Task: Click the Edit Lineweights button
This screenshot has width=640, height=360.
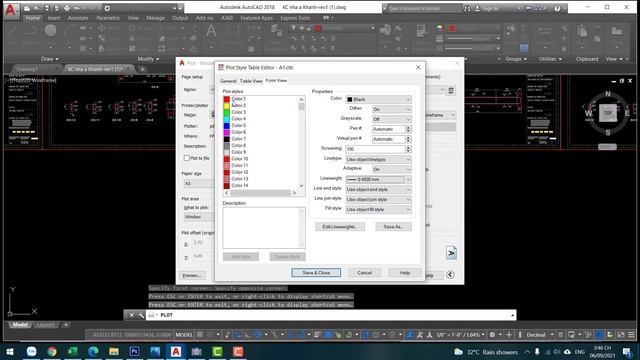Action: coord(340,227)
